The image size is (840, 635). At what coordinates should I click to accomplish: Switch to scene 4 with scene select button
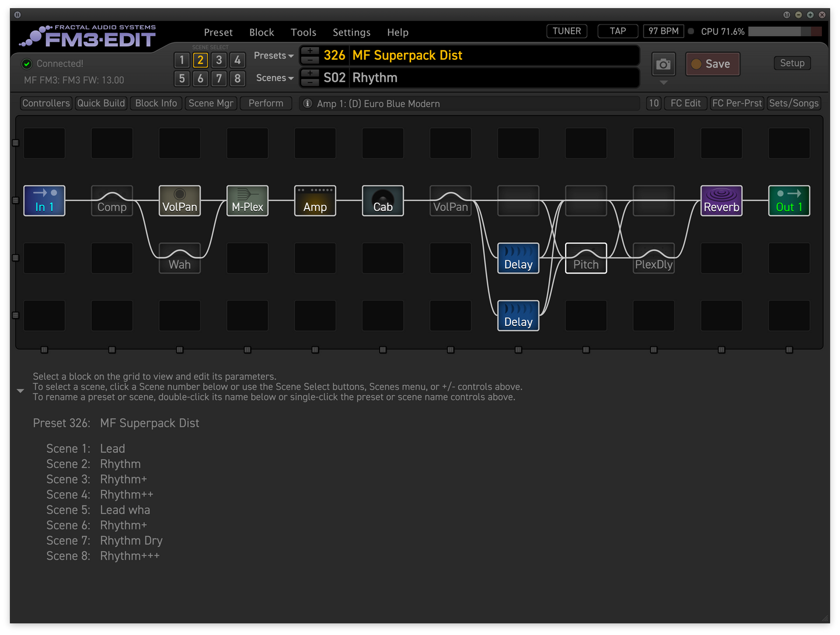click(237, 60)
